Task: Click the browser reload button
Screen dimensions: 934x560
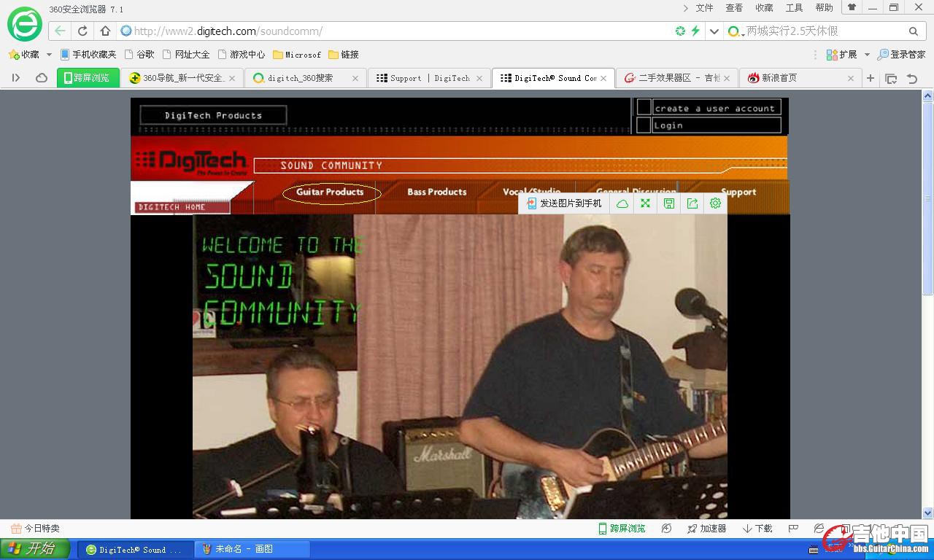Action: [x=82, y=31]
